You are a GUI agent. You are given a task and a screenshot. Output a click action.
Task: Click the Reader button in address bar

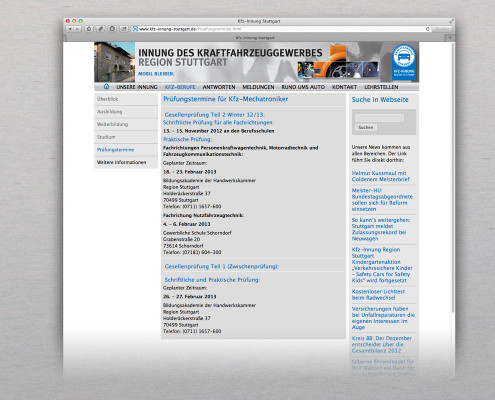442,29
